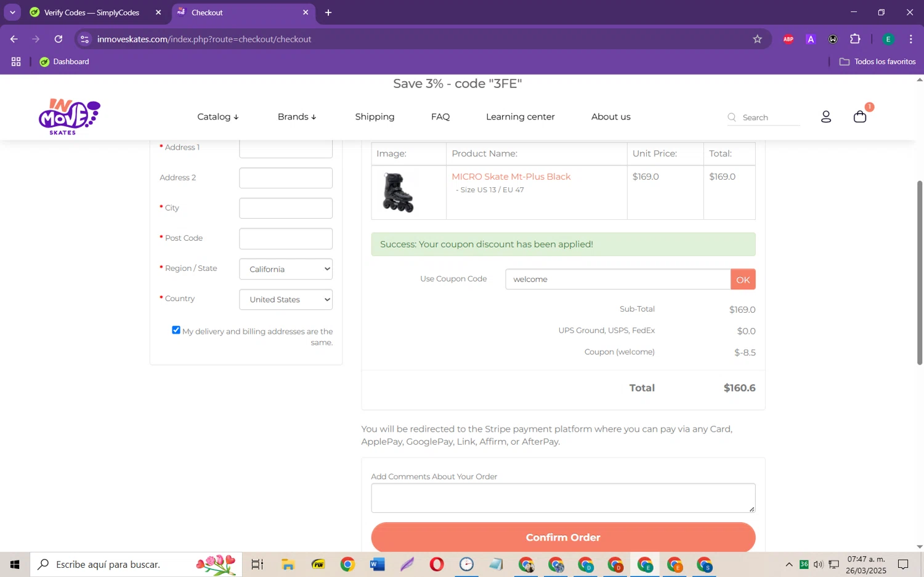Go back to previous page
This screenshot has width=924, height=577.
(14, 39)
